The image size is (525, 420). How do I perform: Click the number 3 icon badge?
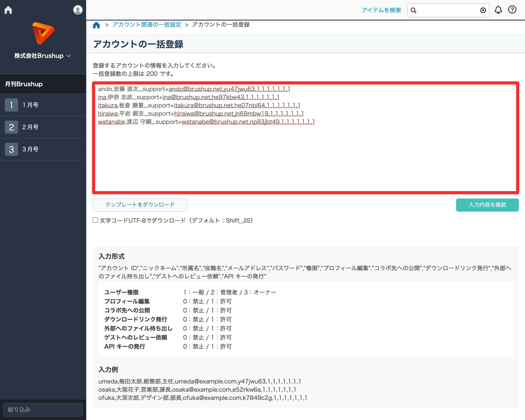click(11, 149)
